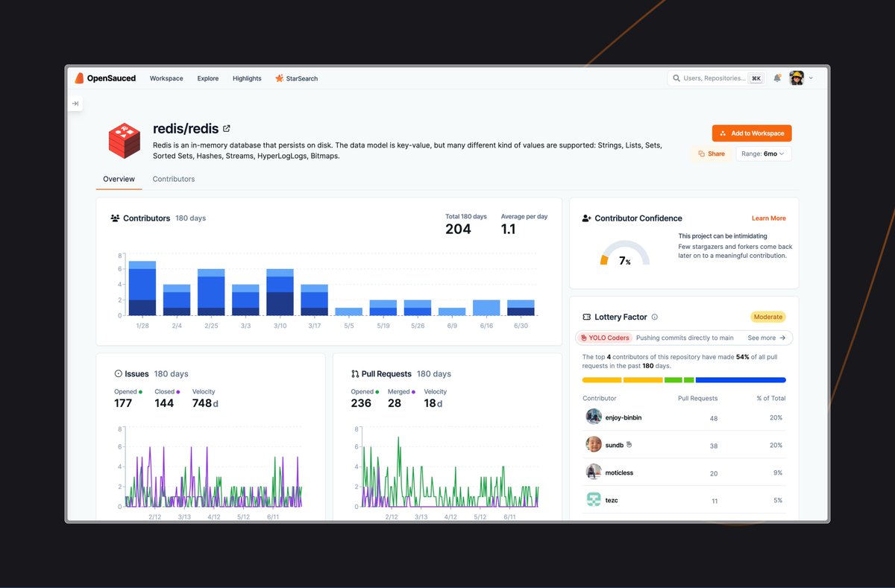Select the 6/16 contributors bar
895x588 pixels.
(x=486, y=308)
